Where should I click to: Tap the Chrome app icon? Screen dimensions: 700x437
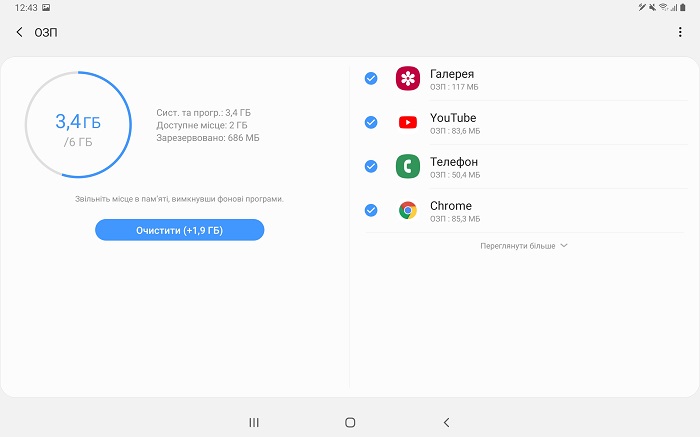[x=408, y=210]
